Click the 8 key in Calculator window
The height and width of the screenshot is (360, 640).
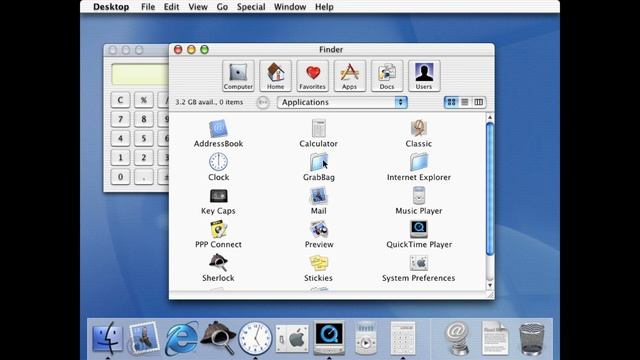[144, 119]
